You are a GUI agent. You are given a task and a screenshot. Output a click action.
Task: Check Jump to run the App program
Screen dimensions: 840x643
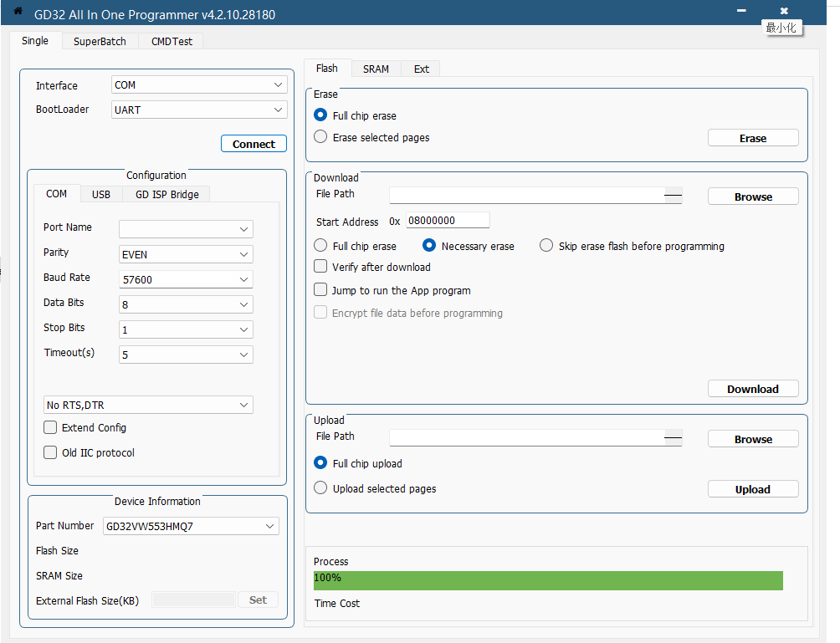320,290
